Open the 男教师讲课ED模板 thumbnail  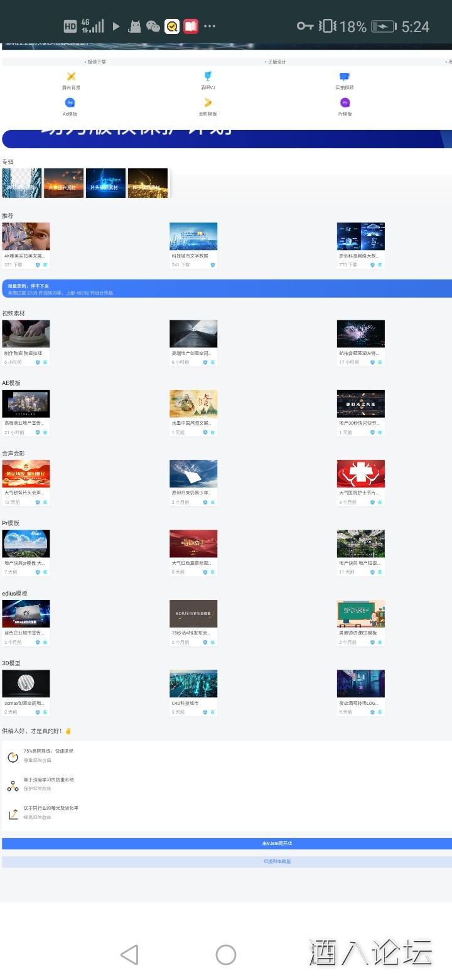360,614
